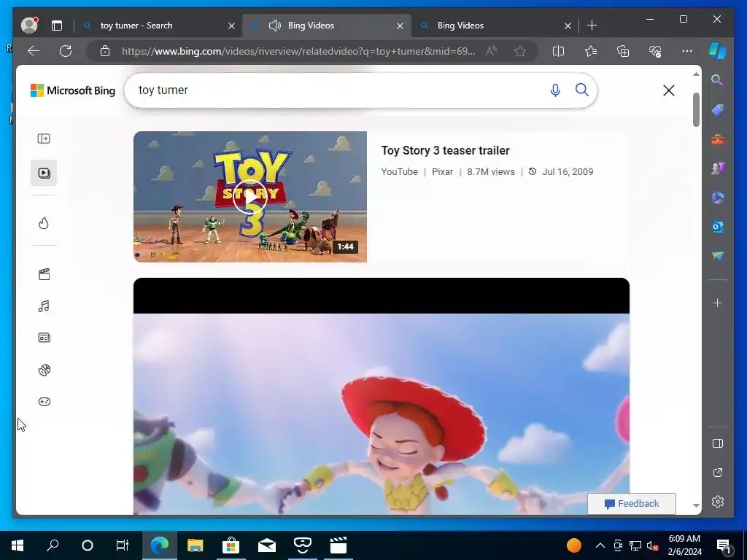Open the Favorites list
This screenshot has height=560, width=747.
pyautogui.click(x=591, y=51)
